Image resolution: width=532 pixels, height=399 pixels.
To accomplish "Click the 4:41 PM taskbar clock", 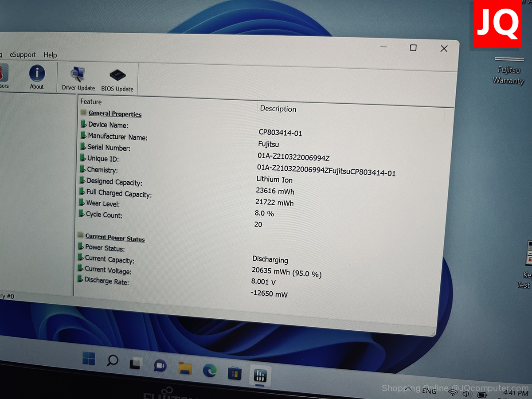I will click(x=516, y=393).
